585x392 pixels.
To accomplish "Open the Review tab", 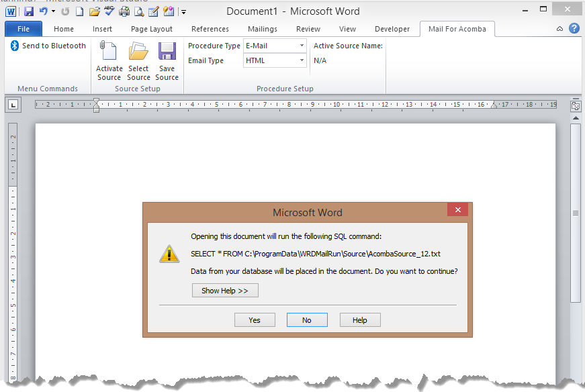I will pyautogui.click(x=308, y=29).
